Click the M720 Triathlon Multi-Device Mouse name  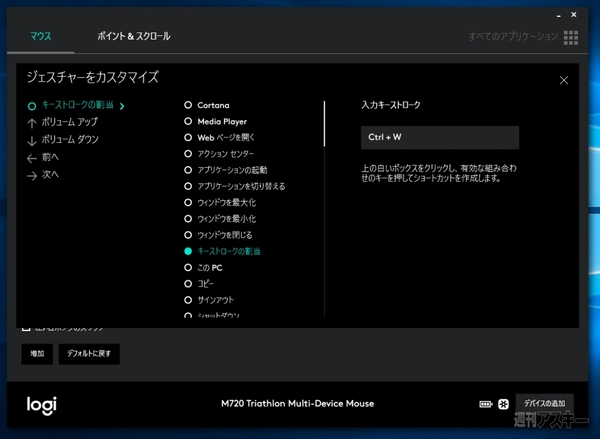click(297, 404)
